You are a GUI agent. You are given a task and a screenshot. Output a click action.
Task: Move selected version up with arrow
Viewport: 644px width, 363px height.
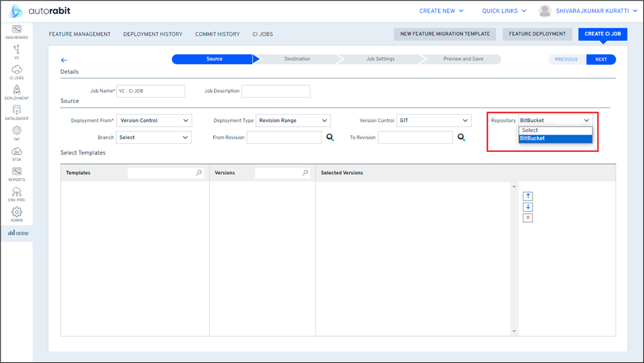pyautogui.click(x=528, y=196)
